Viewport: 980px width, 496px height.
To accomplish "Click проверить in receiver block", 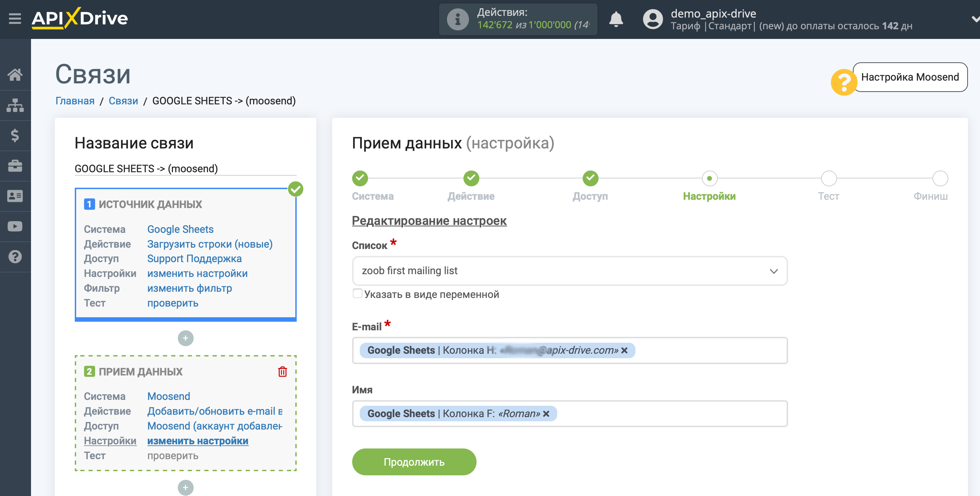I will [173, 456].
